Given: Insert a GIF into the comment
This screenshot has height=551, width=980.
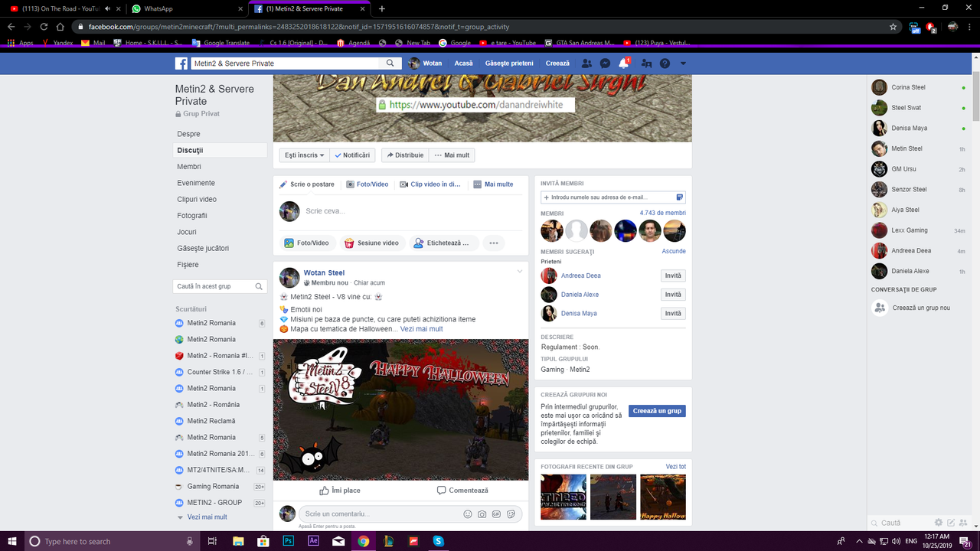Looking at the screenshot, I should tap(496, 514).
